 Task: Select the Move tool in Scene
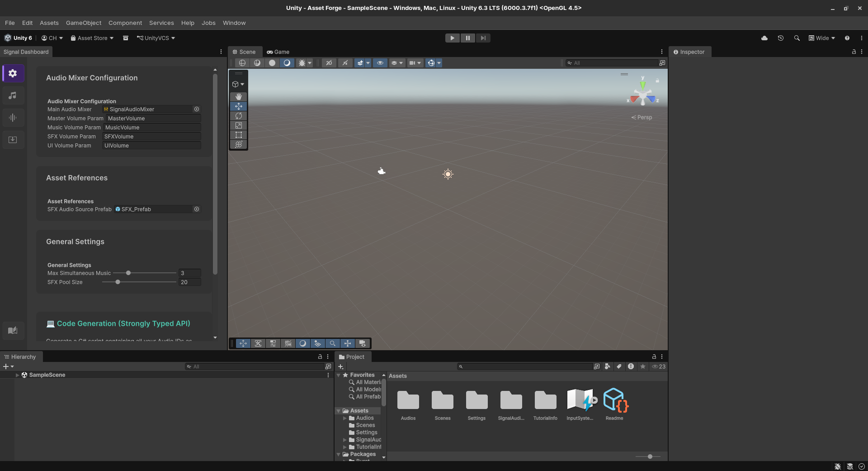click(239, 106)
